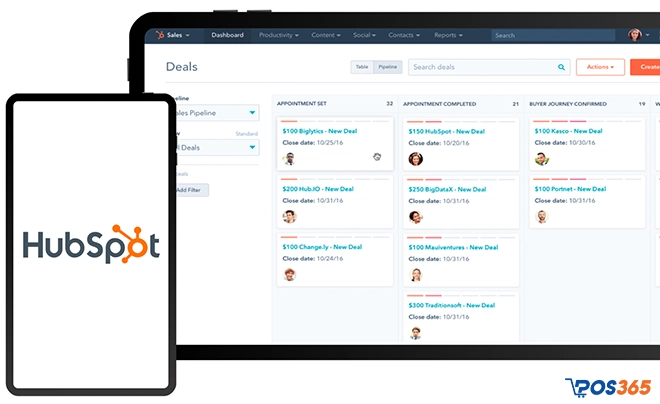Open the $200 Hub.IO - New Deal link
Screen dimensions: 660x404
318,189
